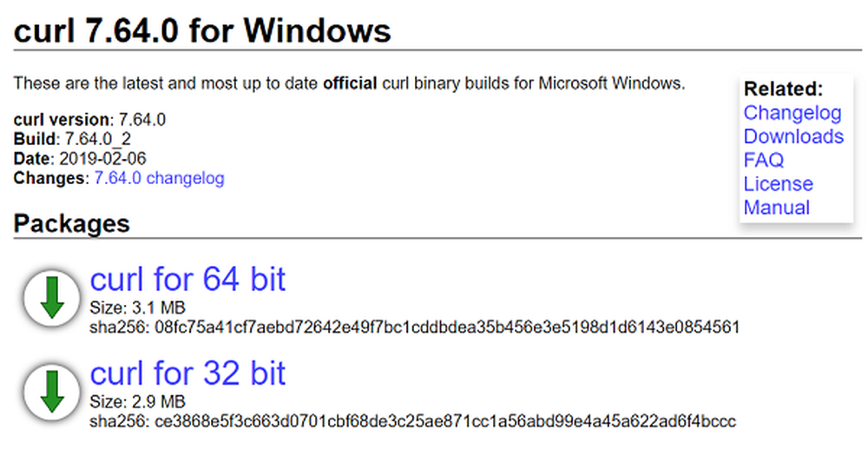Open Downloads from the Related links

tap(793, 136)
